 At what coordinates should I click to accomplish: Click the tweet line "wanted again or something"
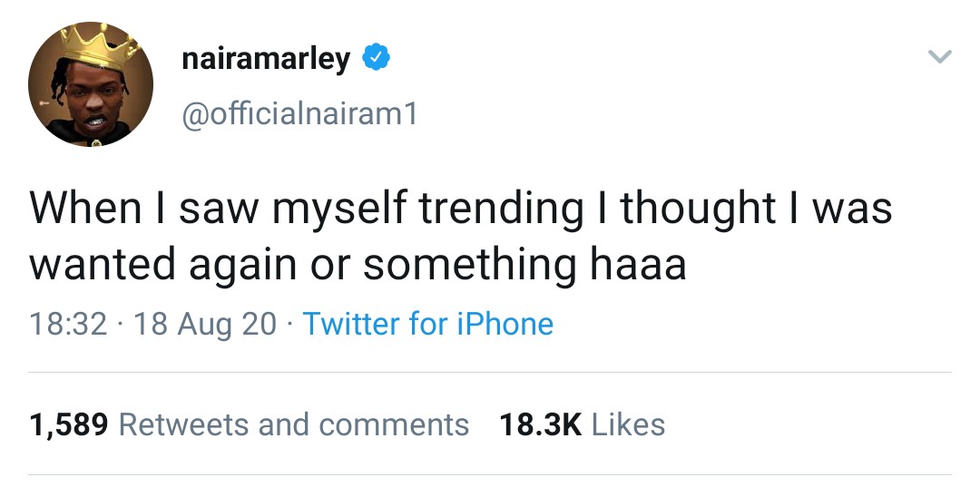click(x=358, y=265)
